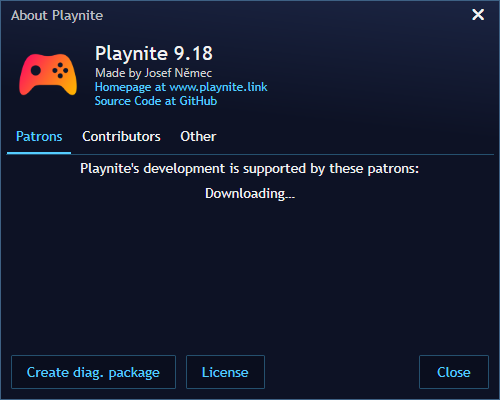Click the patrons support description line
Viewport: 500px width, 400px height.
[x=249, y=168]
